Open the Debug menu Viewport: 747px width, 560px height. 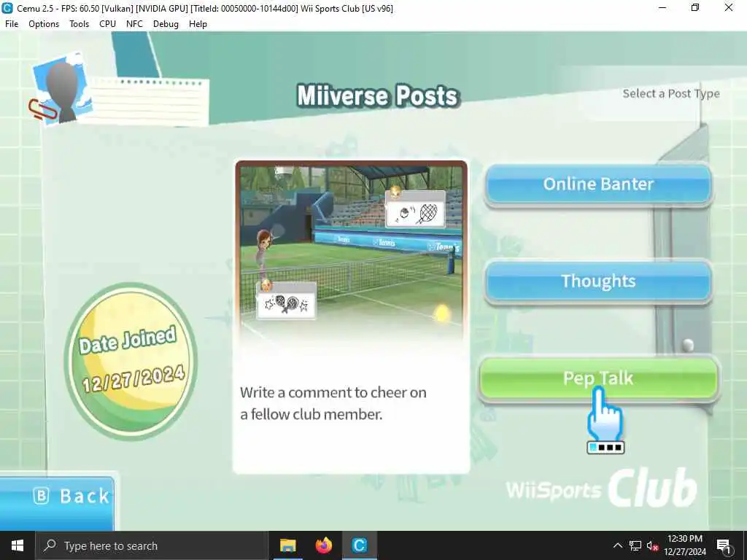pyautogui.click(x=166, y=24)
